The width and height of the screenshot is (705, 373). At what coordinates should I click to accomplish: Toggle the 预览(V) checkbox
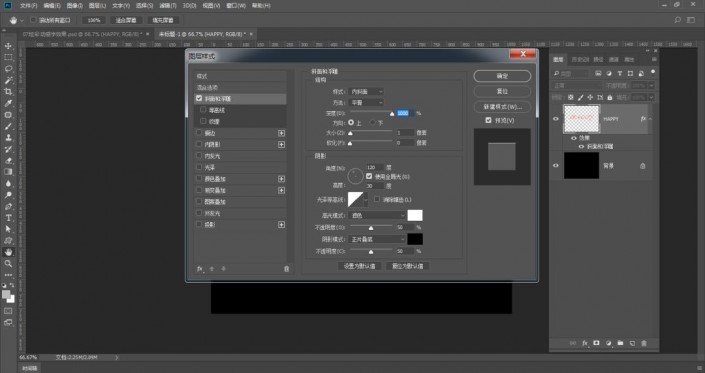pos(488,120)
